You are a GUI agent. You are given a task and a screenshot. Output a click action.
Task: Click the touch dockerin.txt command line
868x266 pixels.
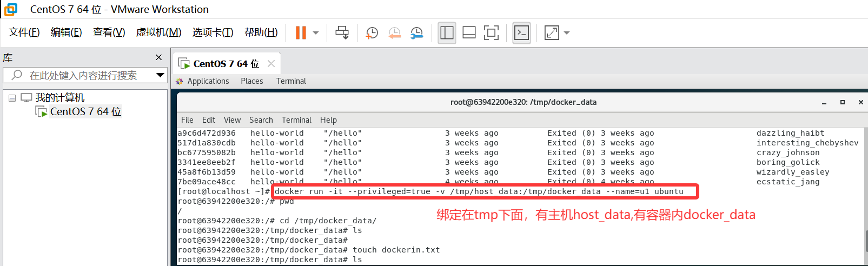(x=309, y=250)
